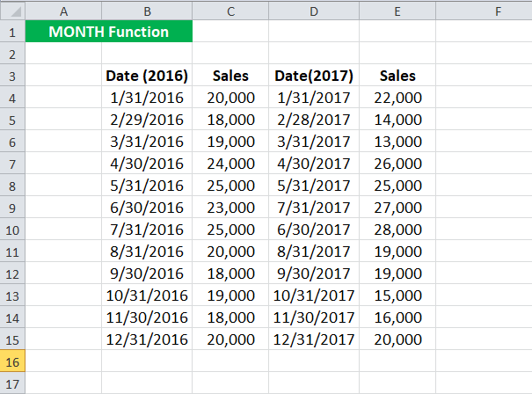Select column D header
This screenshot has width=532, height=394.
(x=314, y=11)
